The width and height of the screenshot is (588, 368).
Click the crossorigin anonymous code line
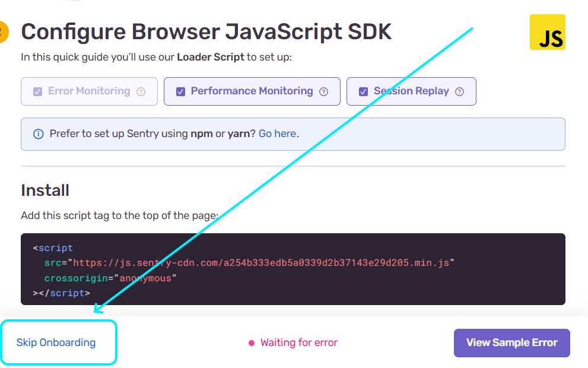pos(110,278)
